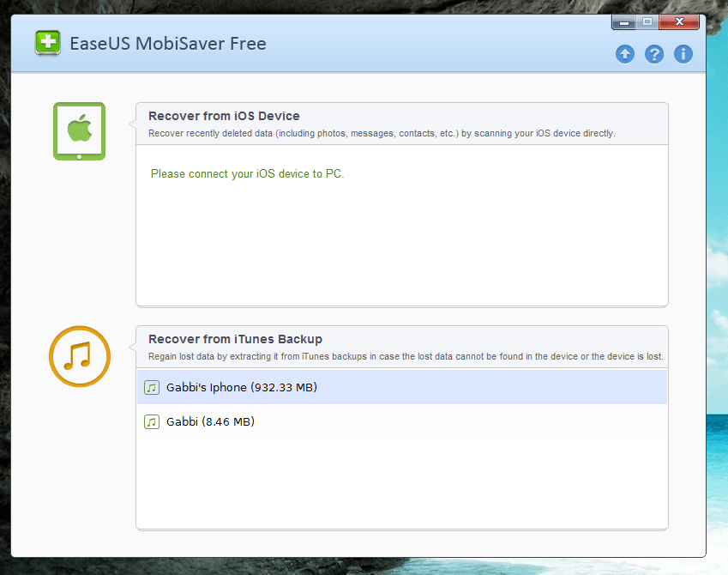Select the Gabbi (8.46 MB) backup

(402, 421)
